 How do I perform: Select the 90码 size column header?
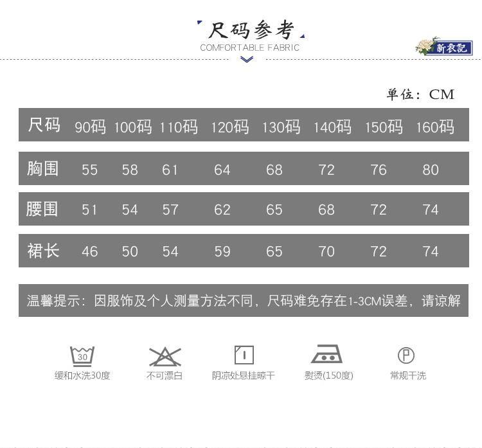click(x=90, y=127)
